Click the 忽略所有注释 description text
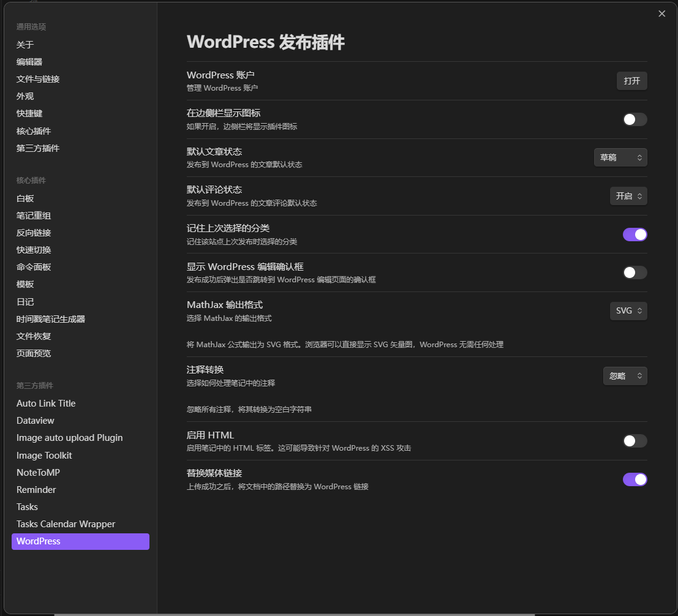This screenshot has width=678, height=616. coord(249,410)
